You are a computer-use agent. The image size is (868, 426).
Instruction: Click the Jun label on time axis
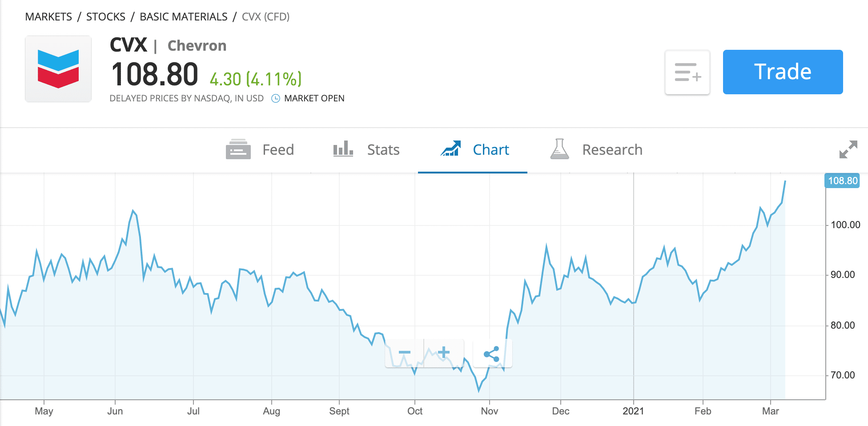115,411
